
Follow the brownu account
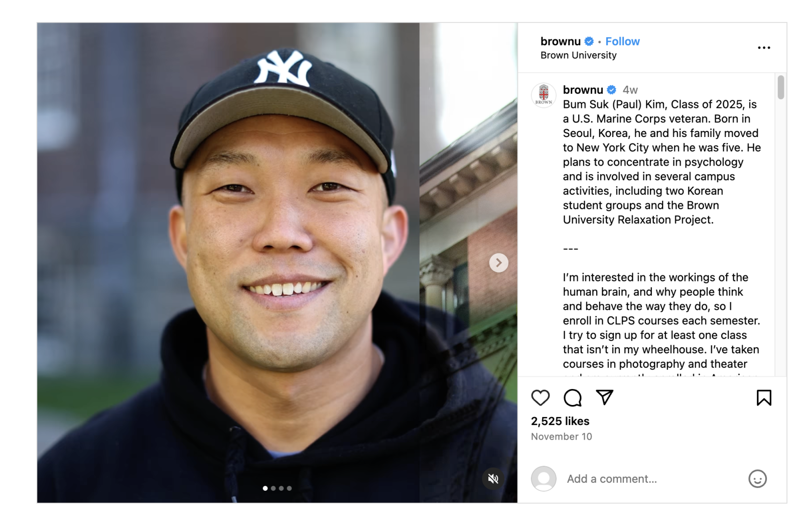point(622,41)
